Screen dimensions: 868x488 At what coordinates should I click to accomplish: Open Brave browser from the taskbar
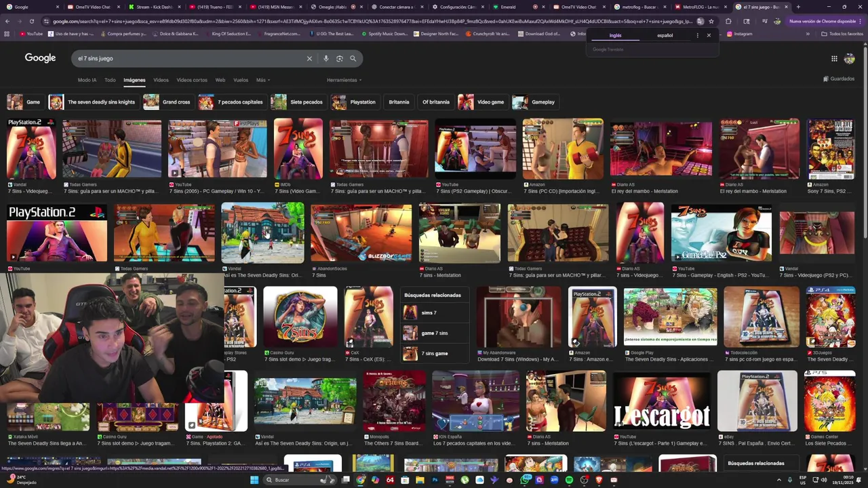(599, 480)
